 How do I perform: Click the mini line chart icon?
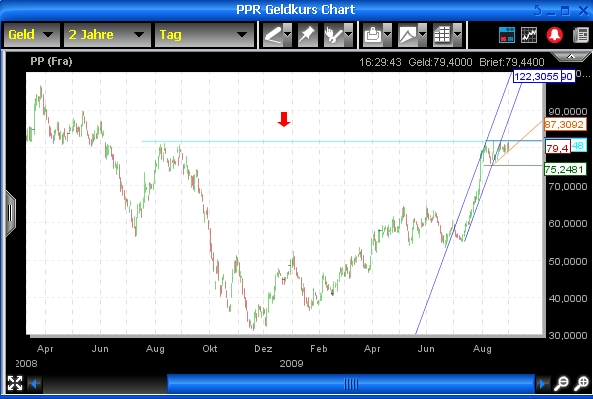pyautogui.click(x=529, y=35)
